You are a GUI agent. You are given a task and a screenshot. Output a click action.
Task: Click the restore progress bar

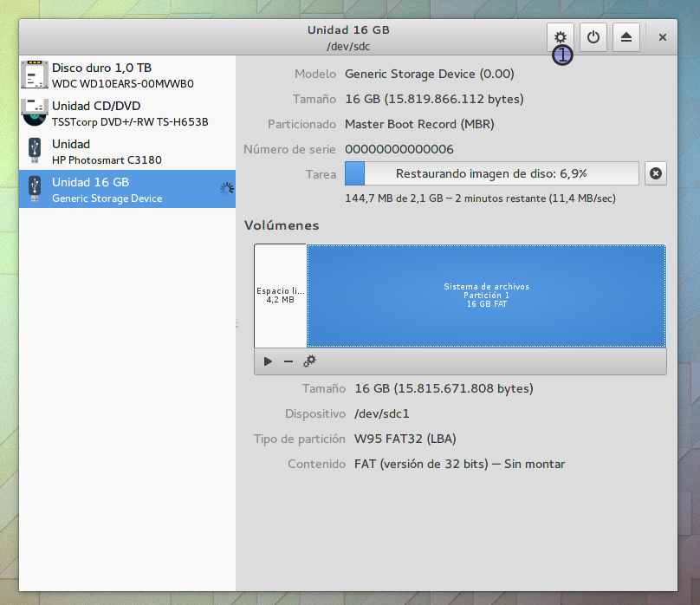click(x=491, y=174)
